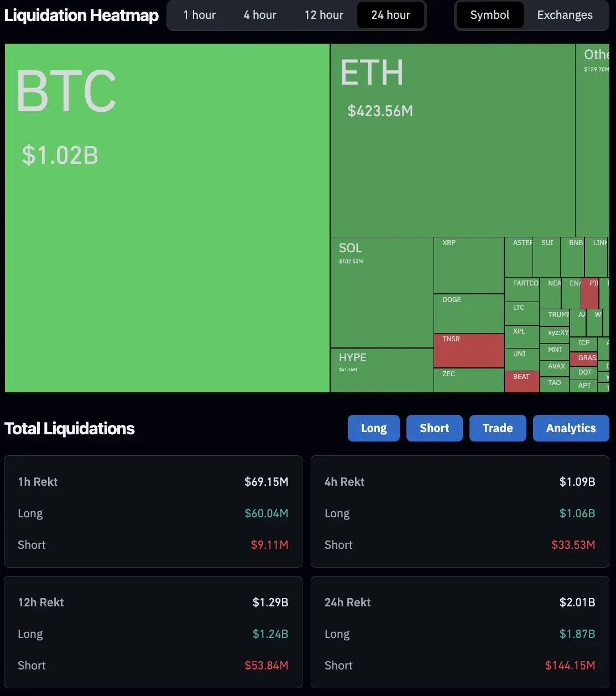Open the HYPE heatmap tile
This screenshot has height=696, width=616.
(x=382, y=370)
